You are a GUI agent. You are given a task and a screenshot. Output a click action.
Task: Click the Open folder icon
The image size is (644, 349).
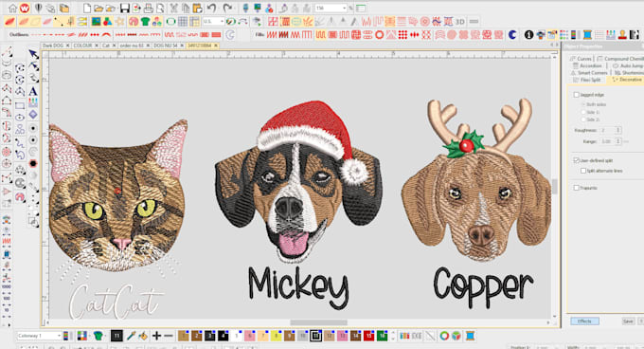point(98,8)
